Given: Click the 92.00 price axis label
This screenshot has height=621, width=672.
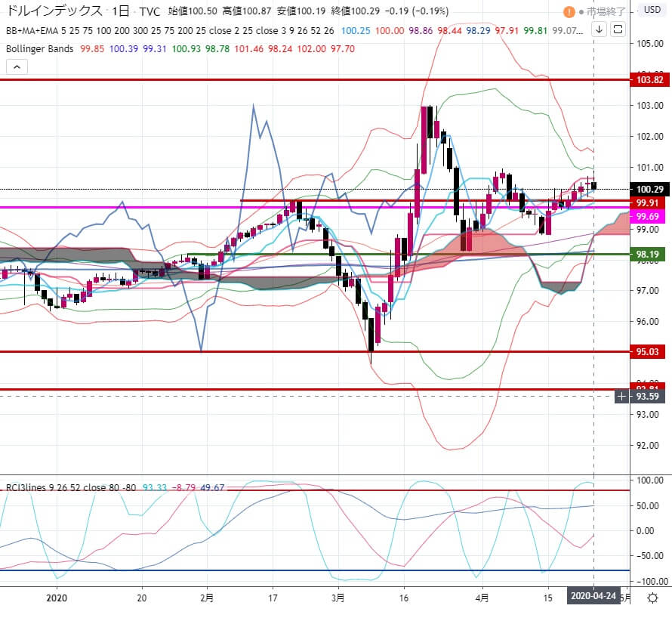Looking at the screenshot, I should 647,445.
